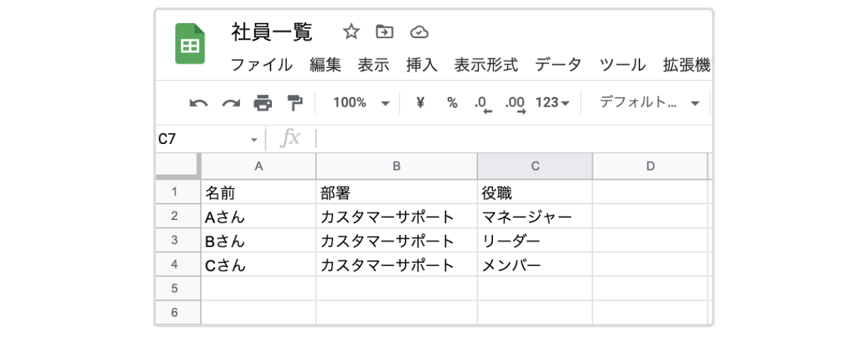868x349 pixels.
Task: Open the ファイル menu
Action: point(261,65)
